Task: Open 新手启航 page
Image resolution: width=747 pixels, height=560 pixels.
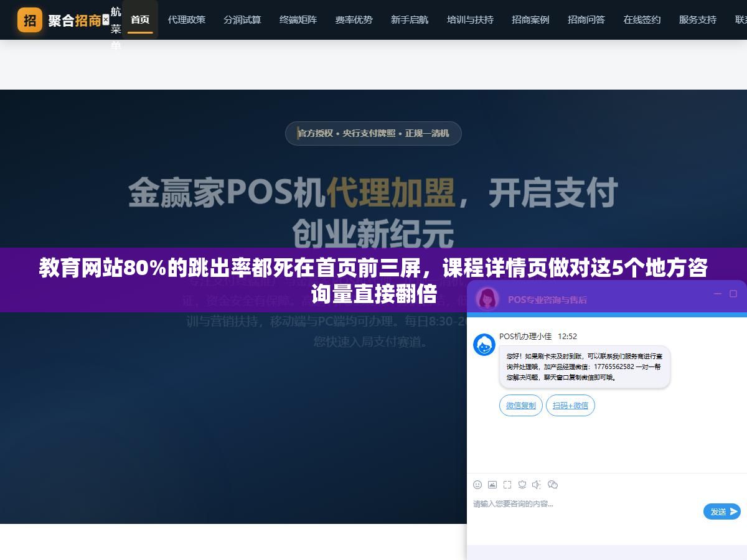Action: point(410,20)
